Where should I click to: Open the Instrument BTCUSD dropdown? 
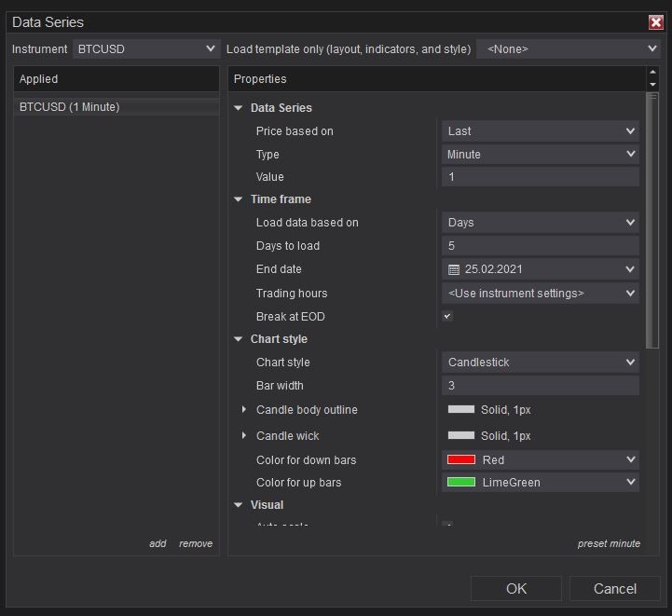point(145,48)
